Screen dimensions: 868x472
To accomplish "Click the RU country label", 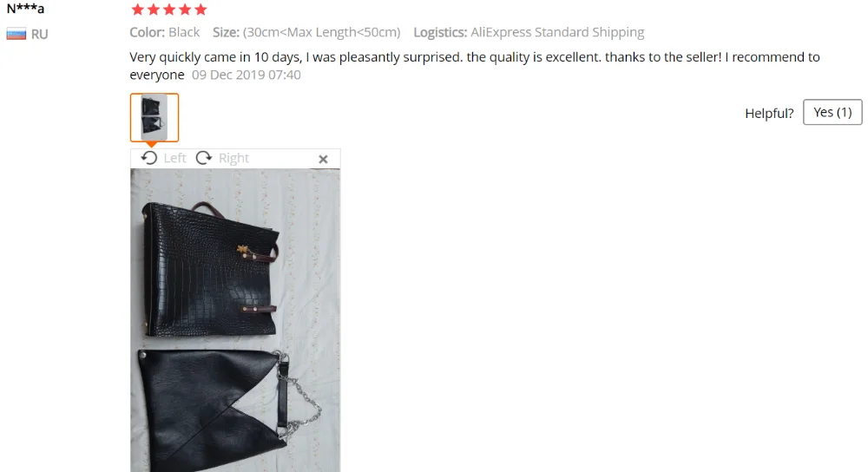I will click(39, 35).
